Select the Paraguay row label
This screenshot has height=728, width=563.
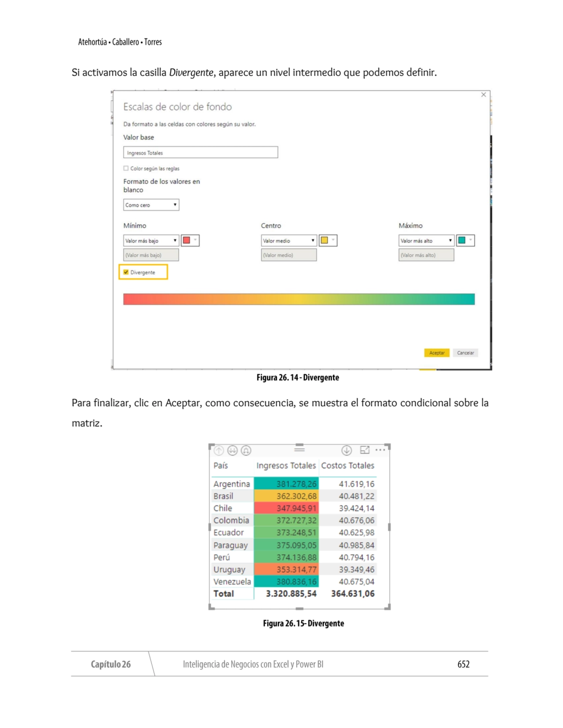point(231,545)
